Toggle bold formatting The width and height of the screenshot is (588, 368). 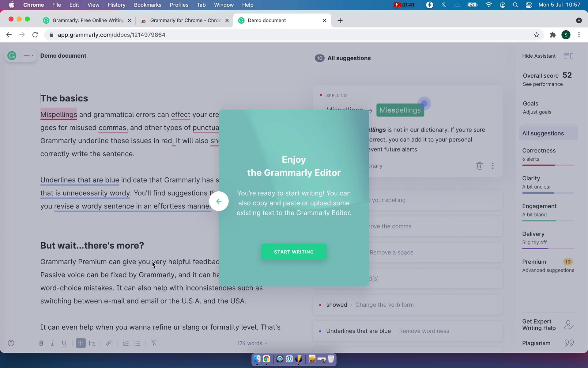(x=41, y=343)
